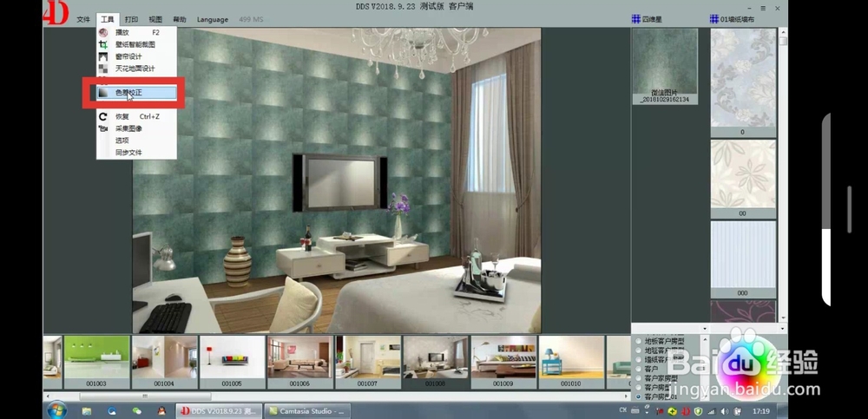Open Windows Explorer from taskbar
Screen dimensions: 868x419
point(87,411)
